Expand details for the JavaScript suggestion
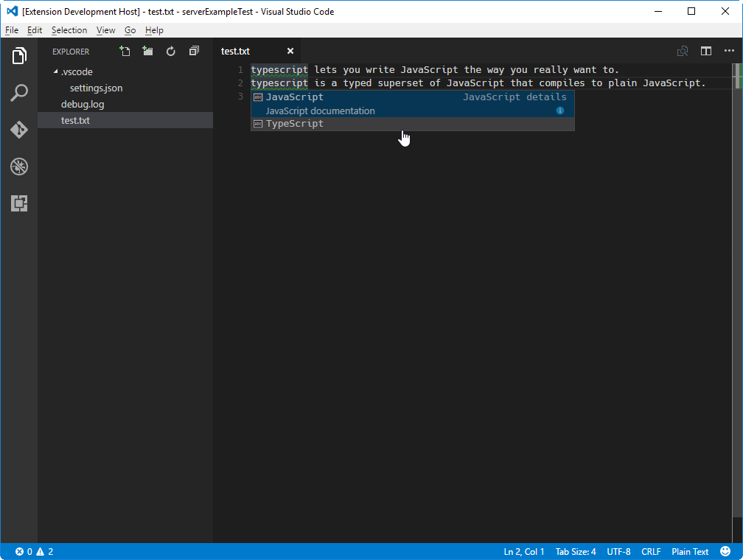743x560 pixels. pyautogui.click(x=561, y=111)
